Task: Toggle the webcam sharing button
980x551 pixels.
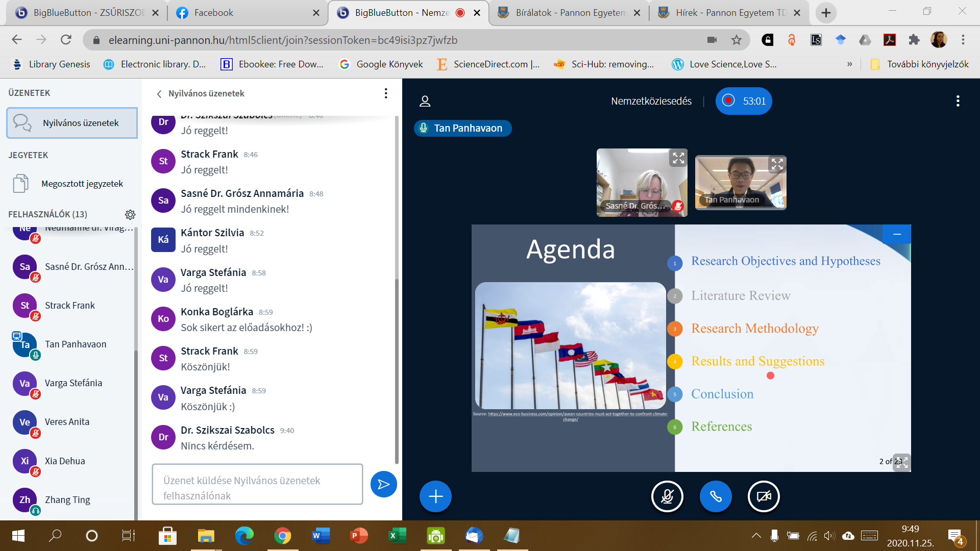Action: [x=764, y=496]
